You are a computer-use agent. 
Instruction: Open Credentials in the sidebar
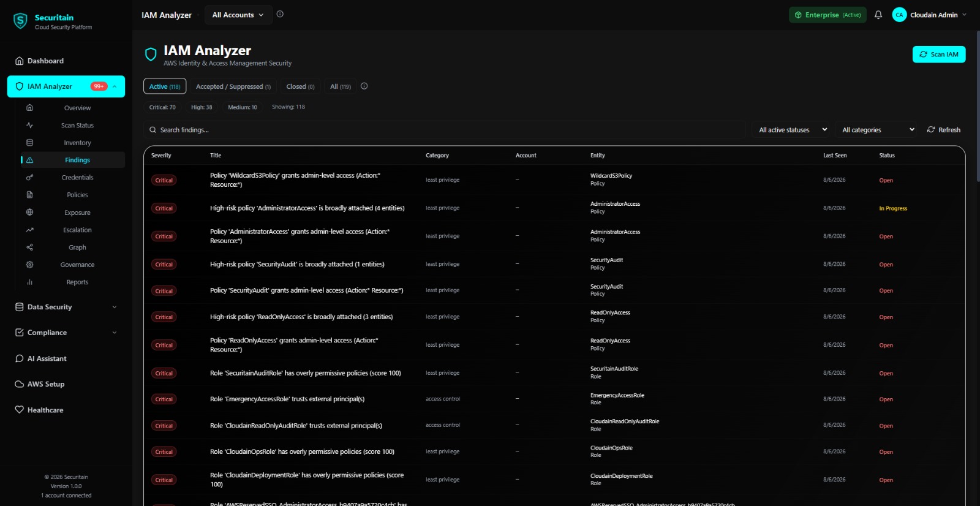click(x=73, y=178)
